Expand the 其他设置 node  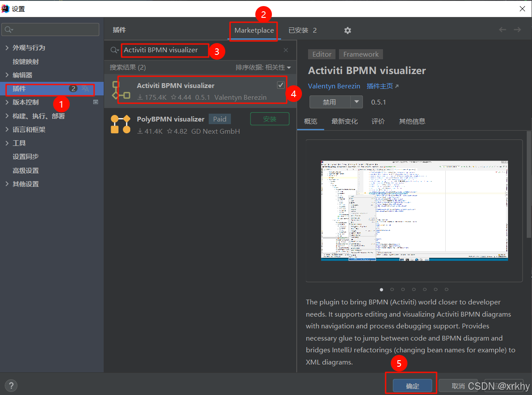coord(7,184)
